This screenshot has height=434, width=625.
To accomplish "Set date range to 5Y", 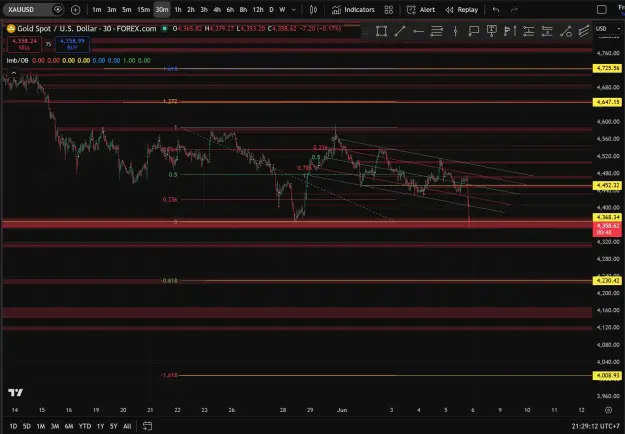I will tap(114, 426).
